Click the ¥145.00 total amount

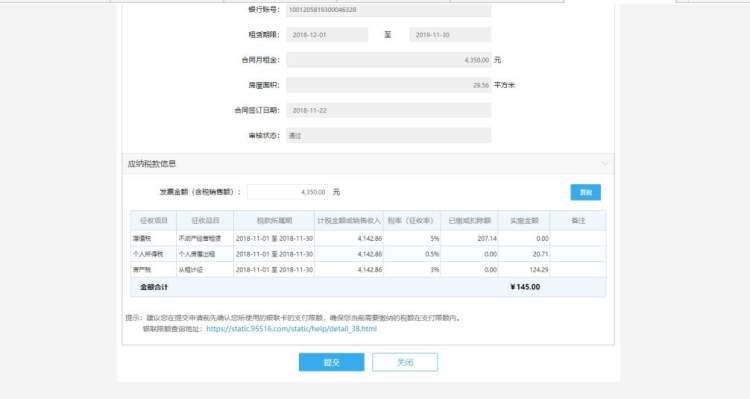coord(525,287)
